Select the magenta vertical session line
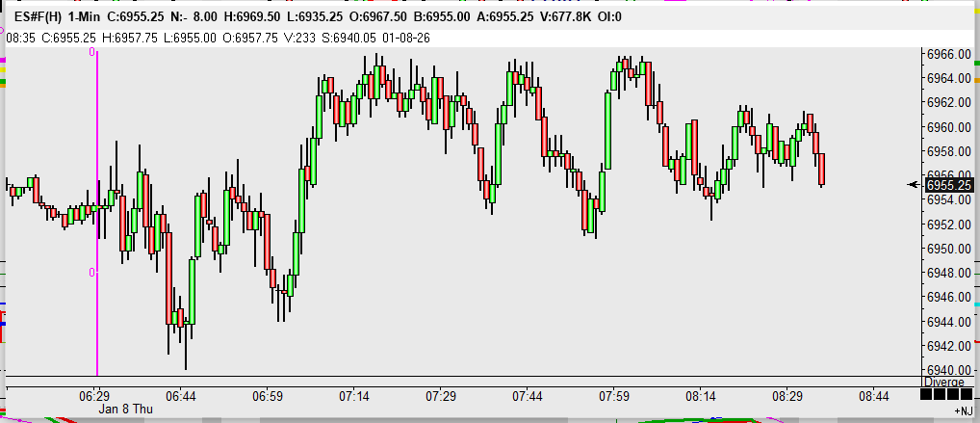This screenshot has height=423, width=980. 97,212
